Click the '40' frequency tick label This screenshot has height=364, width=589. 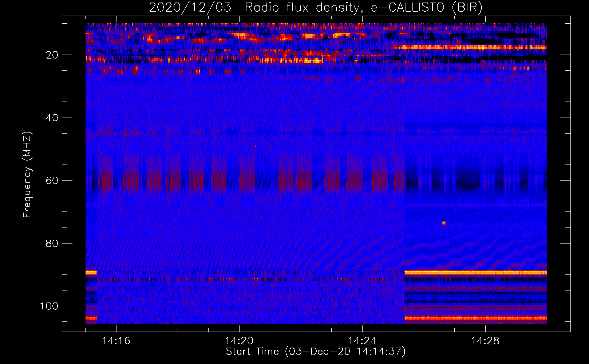[52, 118]
